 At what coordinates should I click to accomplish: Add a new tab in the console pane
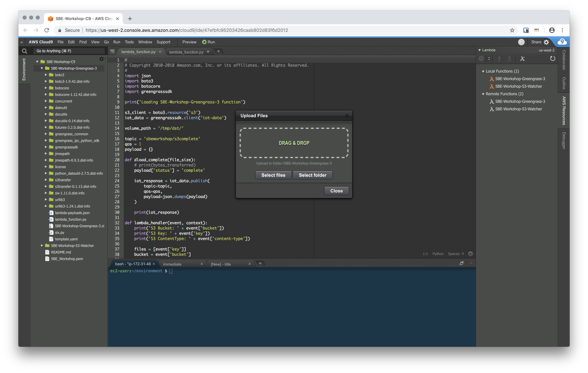(x=260, y=263)
